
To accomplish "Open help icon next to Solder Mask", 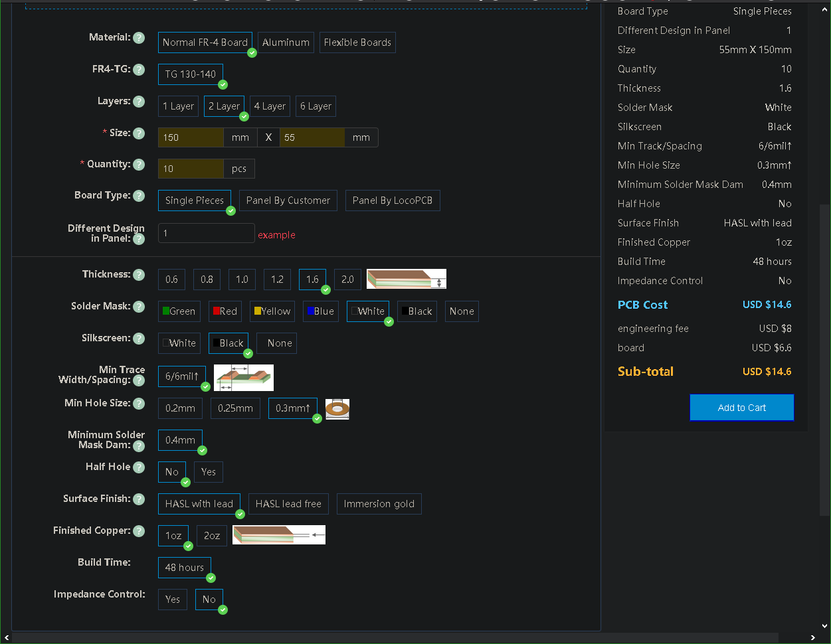I will tap(139, 307).
